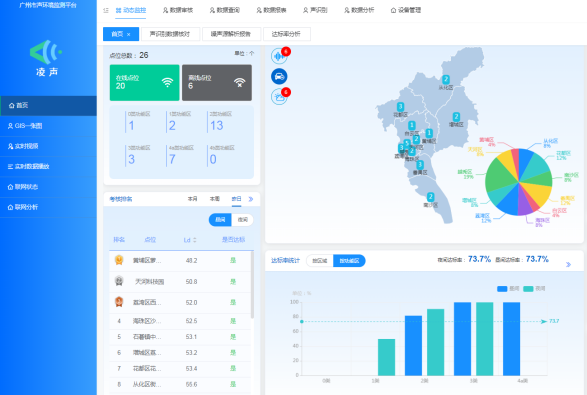Select the 本周 ranking period
The height and width of the screenshot is (395, 587).
coord(215,199)
